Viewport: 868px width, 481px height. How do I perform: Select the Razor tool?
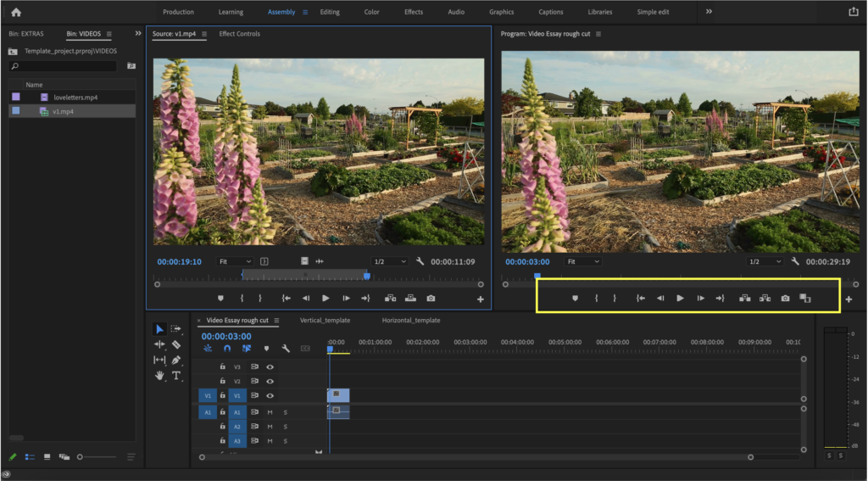tap(176, 344)
